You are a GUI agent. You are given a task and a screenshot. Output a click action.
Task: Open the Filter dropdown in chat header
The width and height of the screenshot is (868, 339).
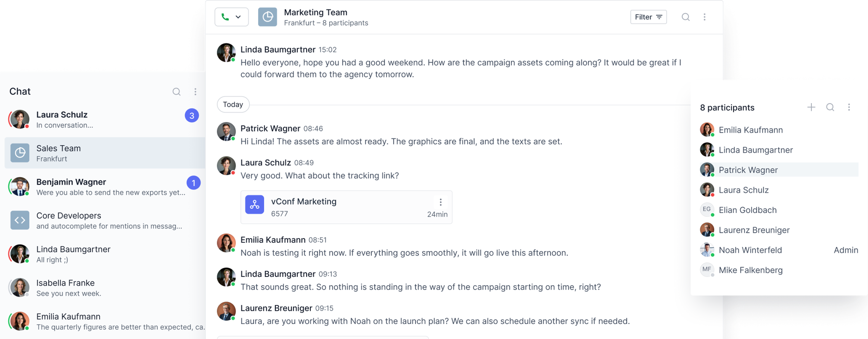[x=648, y=17]
